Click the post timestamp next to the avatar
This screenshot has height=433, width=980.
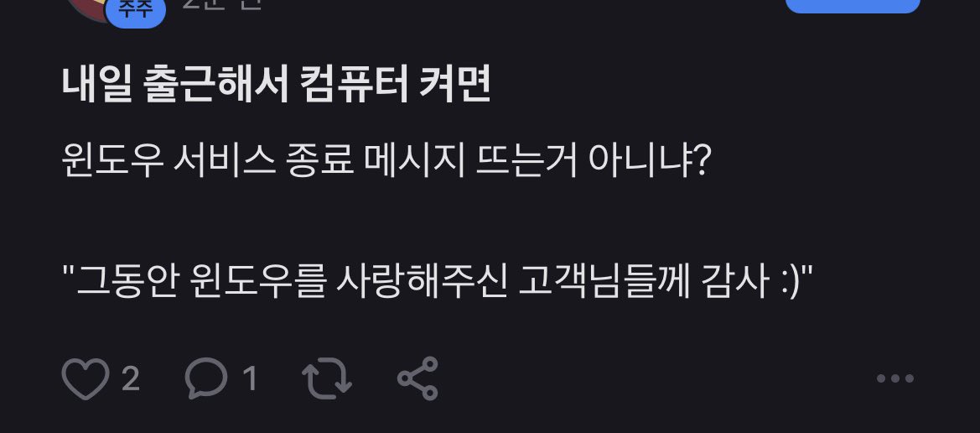(222, 5)
